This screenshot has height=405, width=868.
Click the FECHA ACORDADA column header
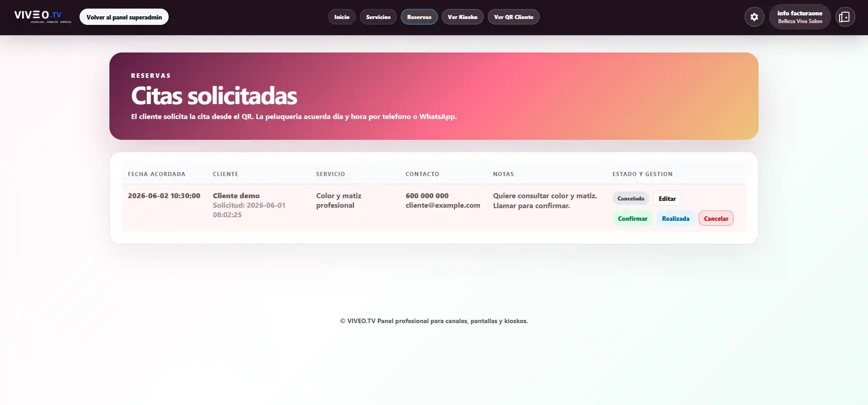[x=156, y=174]
